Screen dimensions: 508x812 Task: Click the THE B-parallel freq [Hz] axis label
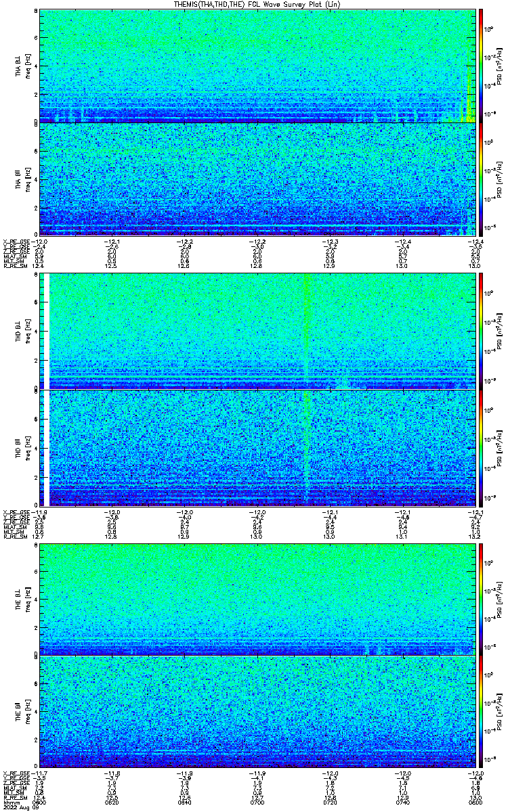point(29,712)
